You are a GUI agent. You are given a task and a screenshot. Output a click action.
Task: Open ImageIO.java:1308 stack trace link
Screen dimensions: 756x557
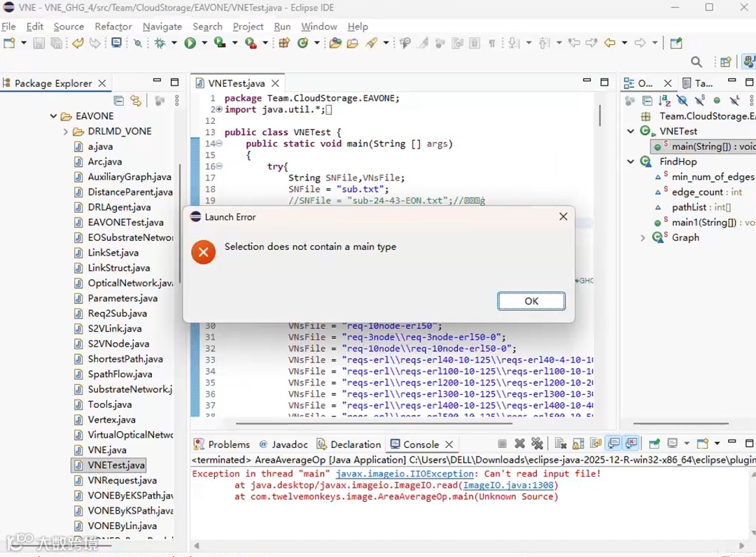[x=508, y=485]
